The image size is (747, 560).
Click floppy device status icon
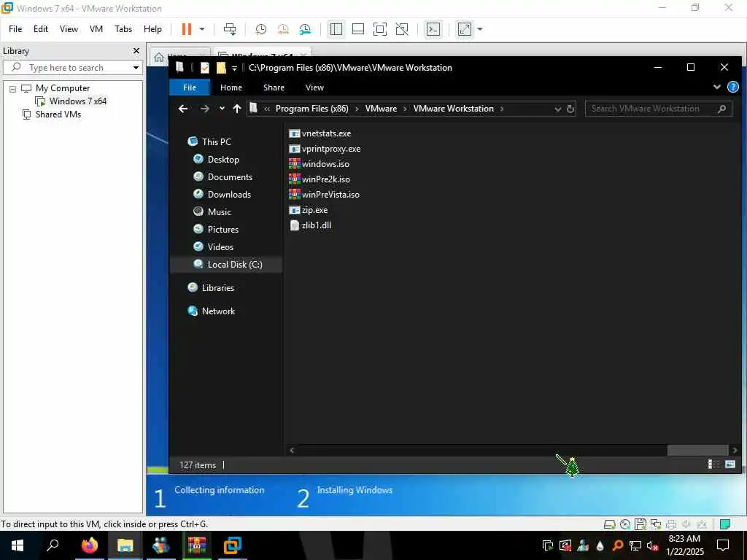pos(640,524)
